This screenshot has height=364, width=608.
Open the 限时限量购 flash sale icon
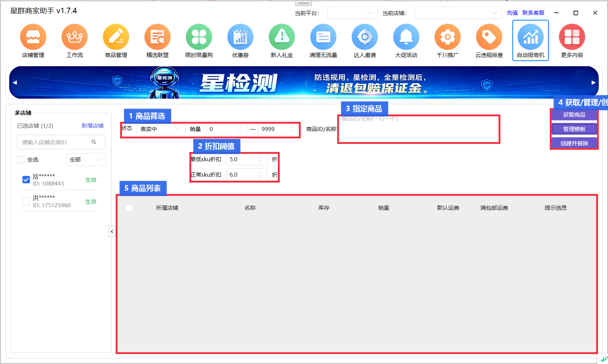pyautogui.click(x=199, y=37)
